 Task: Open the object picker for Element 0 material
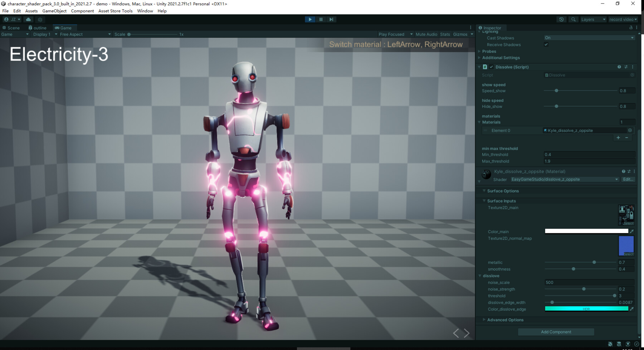point(631,130)
